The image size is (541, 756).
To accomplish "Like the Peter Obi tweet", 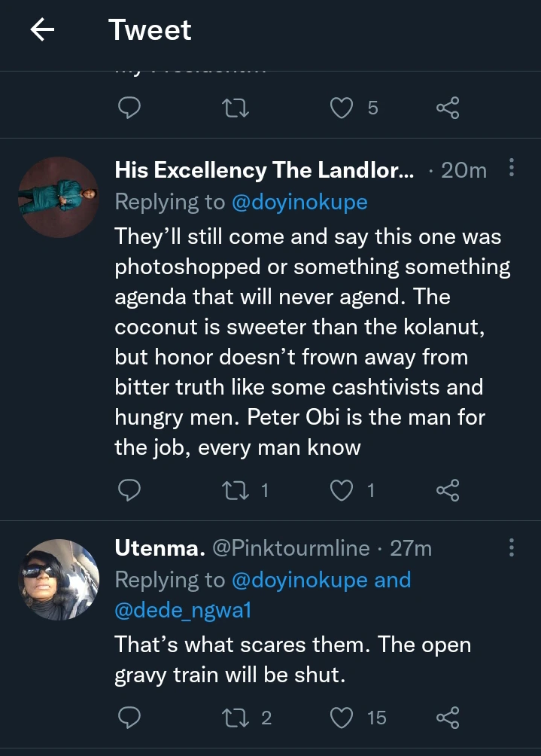I will tap(342, 491).
